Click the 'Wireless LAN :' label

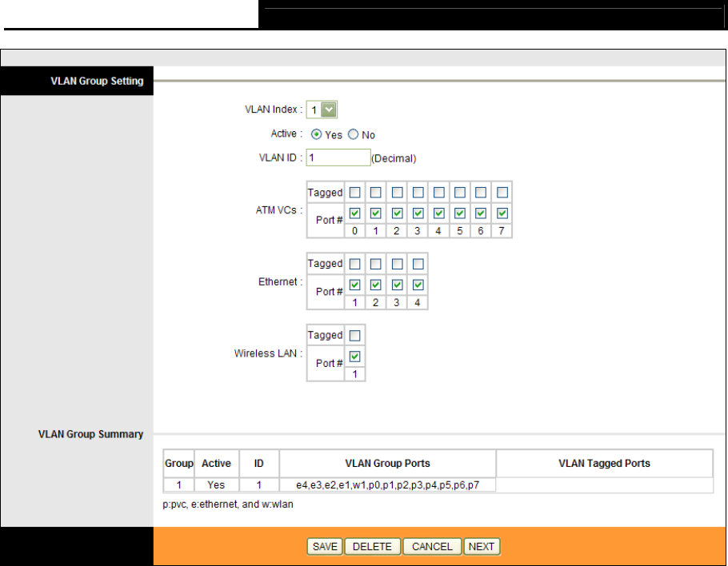268,353
